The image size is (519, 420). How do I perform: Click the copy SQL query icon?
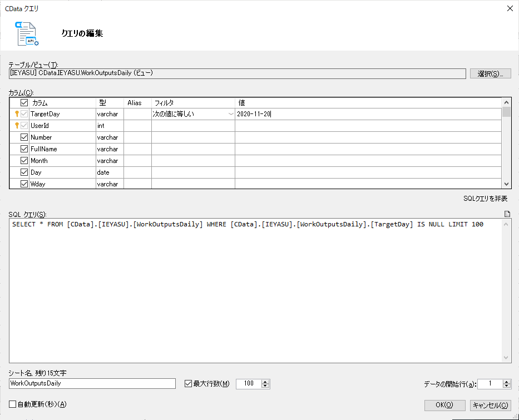pyautogui.click(x=507, y=214)
